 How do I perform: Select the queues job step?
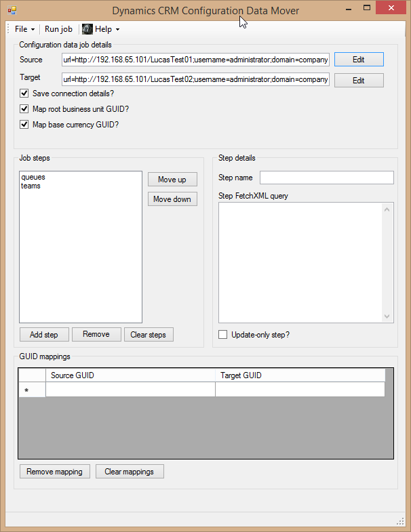coord(81,177)
